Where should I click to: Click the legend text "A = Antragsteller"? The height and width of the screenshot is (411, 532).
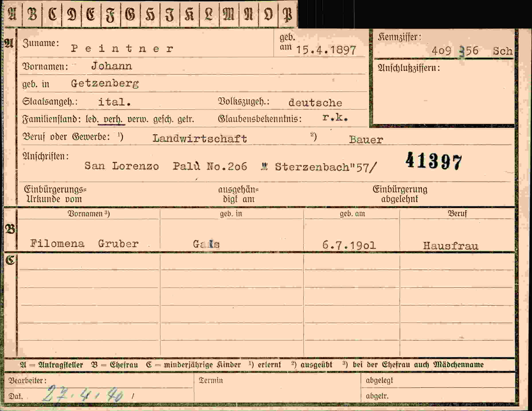[51, 365]
